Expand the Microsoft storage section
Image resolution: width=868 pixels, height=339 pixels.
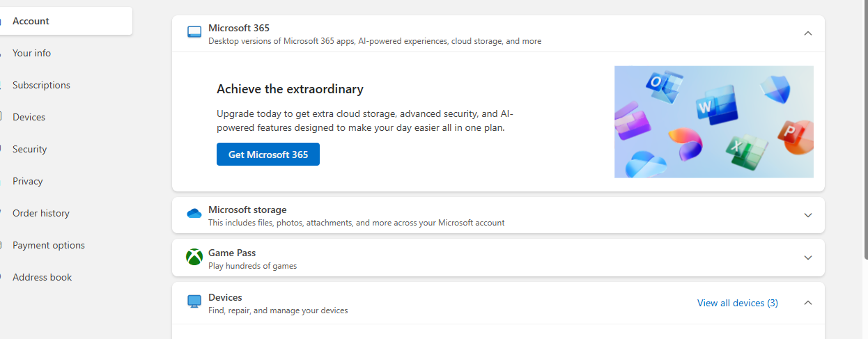pos(808,215)
